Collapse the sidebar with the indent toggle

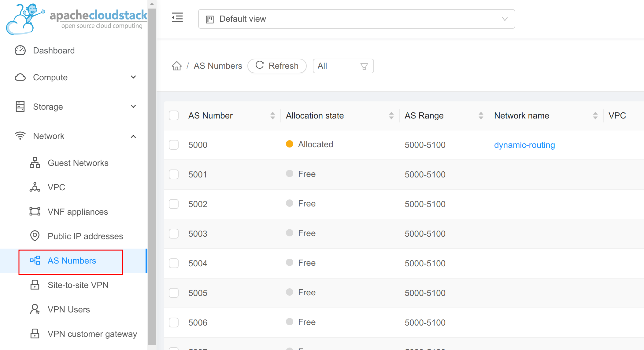177,18
